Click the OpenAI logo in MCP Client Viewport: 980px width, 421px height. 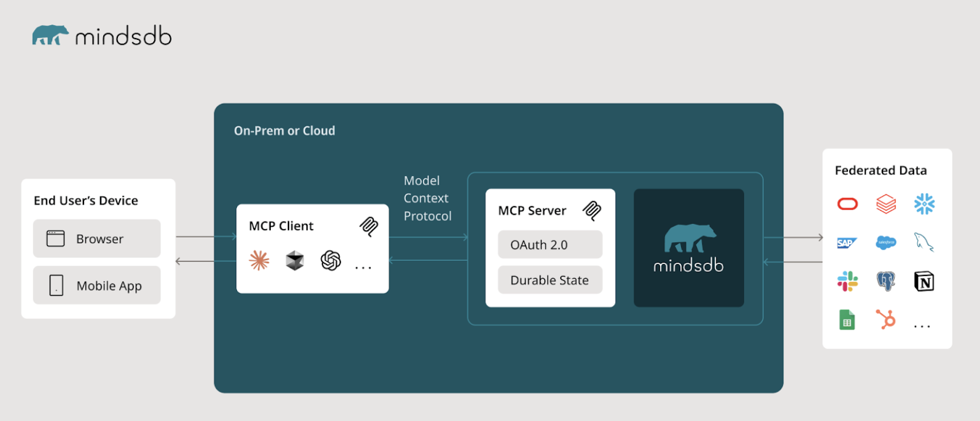click(x=331, y=260)
